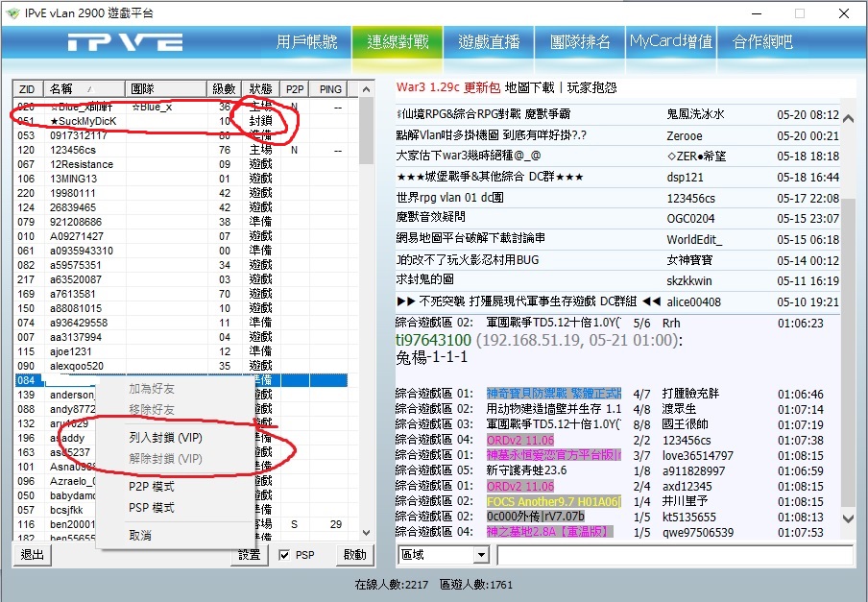Select player alexqoo520 in the list
The height and width of the screenshot is (602, 868).
[77, 366]
